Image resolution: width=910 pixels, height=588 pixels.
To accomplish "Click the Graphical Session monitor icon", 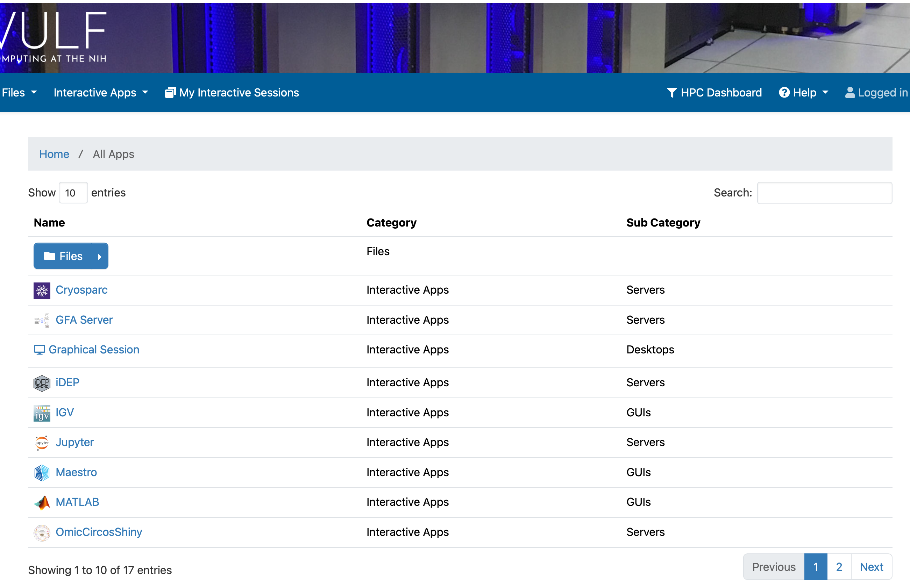I will pyautogui.click(x=39, y=350).
